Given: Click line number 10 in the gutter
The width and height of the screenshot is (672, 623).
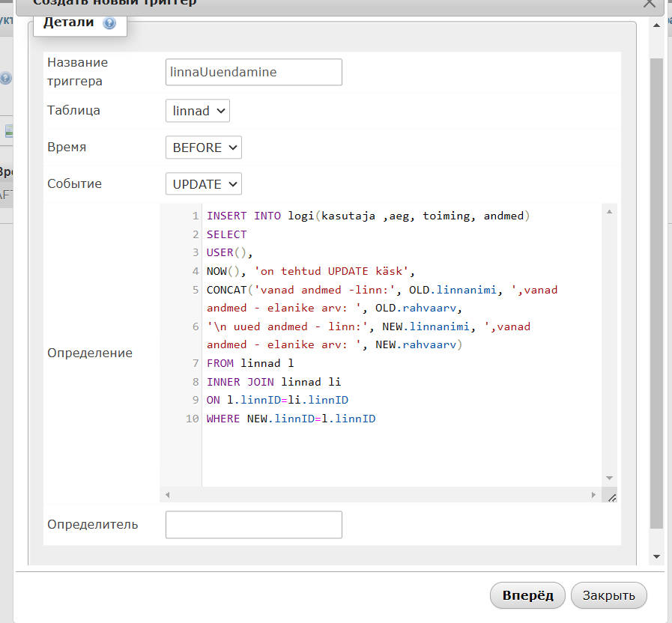Looking at the screenshot, I should [193, 419].
